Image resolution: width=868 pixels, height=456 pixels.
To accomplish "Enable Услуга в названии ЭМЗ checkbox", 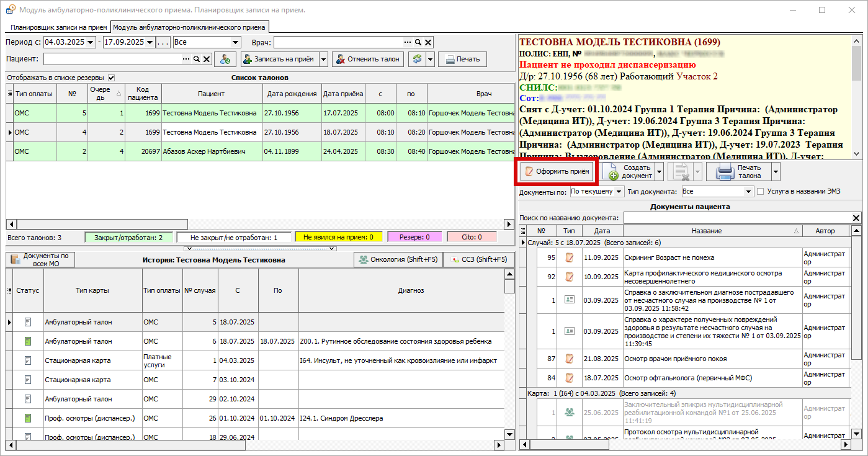I will click(x=760, y=192).
